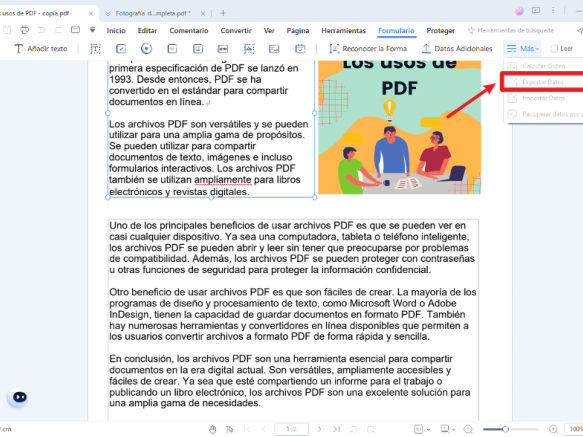
Task: Click the zoom out magnifier
Action: [x=468, y=430]
